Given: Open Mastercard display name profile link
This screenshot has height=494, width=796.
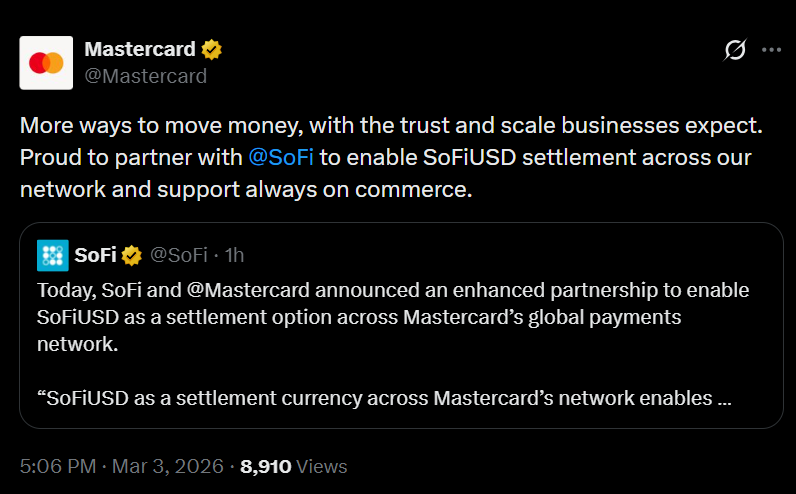Looking at the screenshot, I should (139, 49).
